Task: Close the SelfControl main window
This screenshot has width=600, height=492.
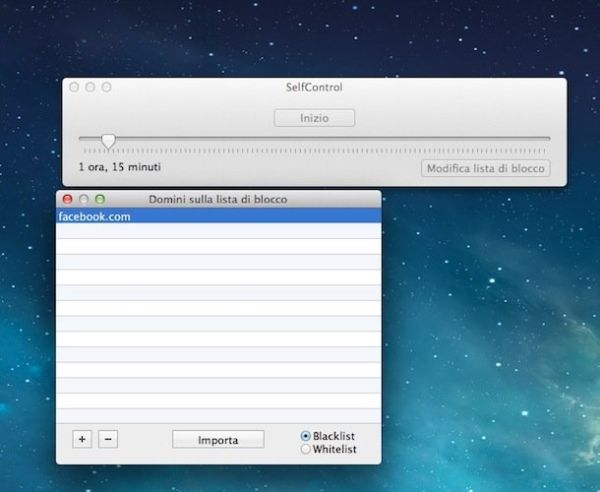Action: [x=74, y=88]
